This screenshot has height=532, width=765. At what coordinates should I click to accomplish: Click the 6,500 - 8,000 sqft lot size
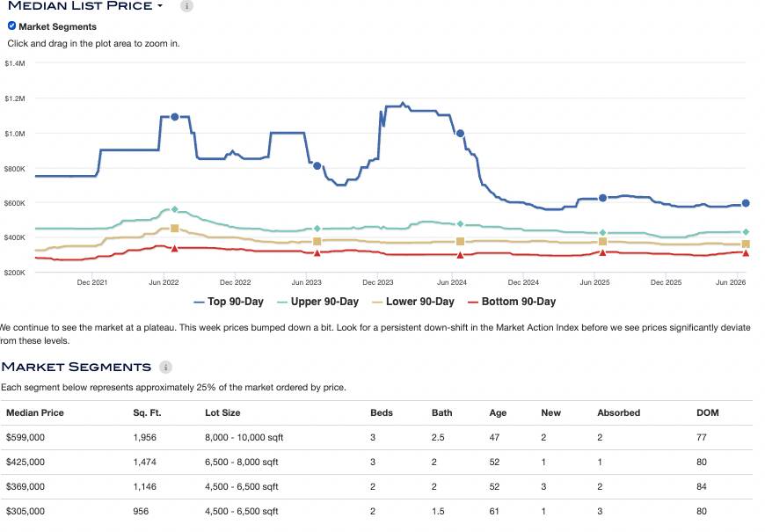pos(242,462)
